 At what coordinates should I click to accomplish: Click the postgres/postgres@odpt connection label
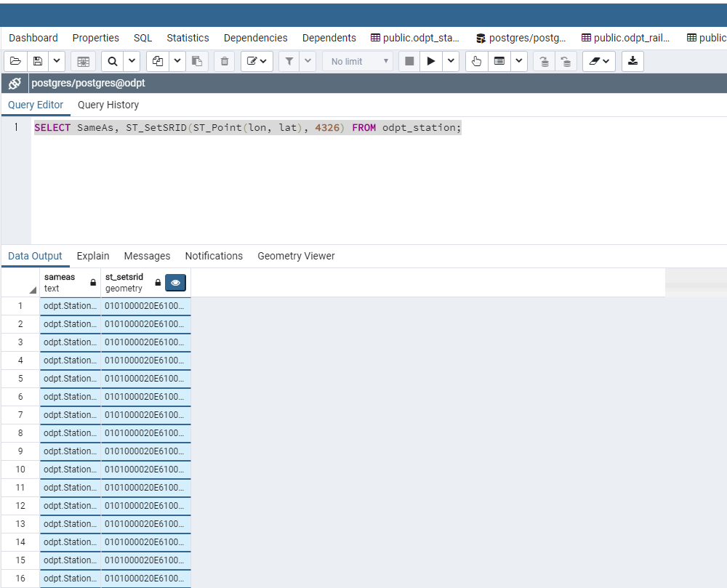(88, 83)
